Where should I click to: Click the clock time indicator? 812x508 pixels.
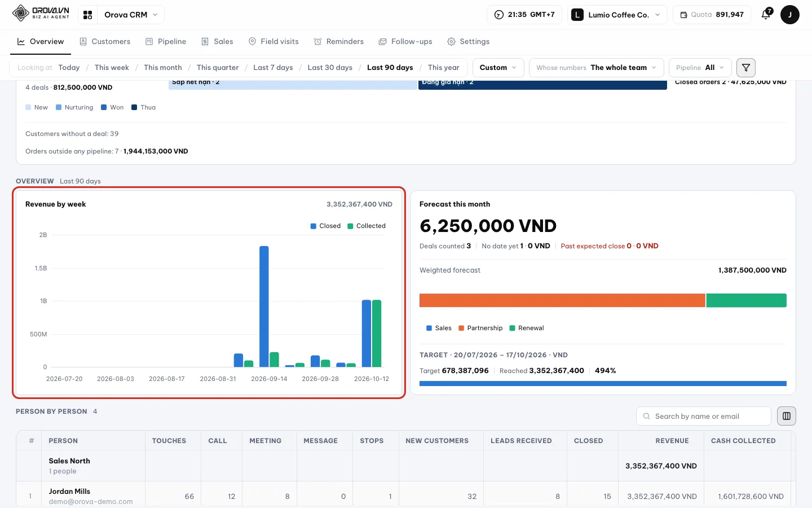[524, 15]
